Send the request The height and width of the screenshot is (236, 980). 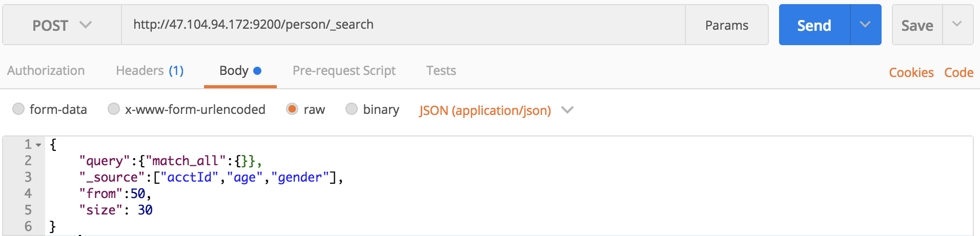pos(814,25)
